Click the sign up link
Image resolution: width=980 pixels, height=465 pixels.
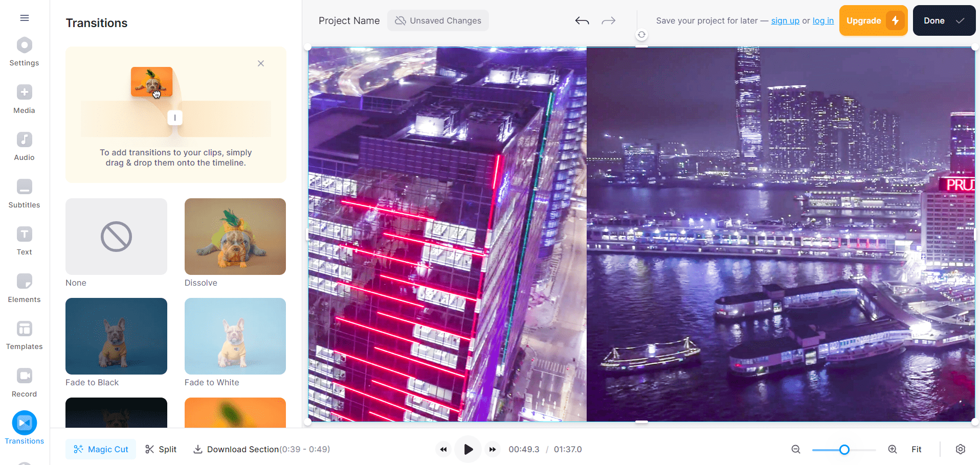(x=785, y=20)
